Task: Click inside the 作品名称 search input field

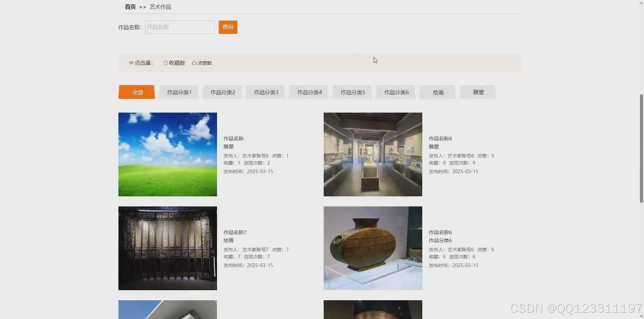Action: [x=179, y=27]
